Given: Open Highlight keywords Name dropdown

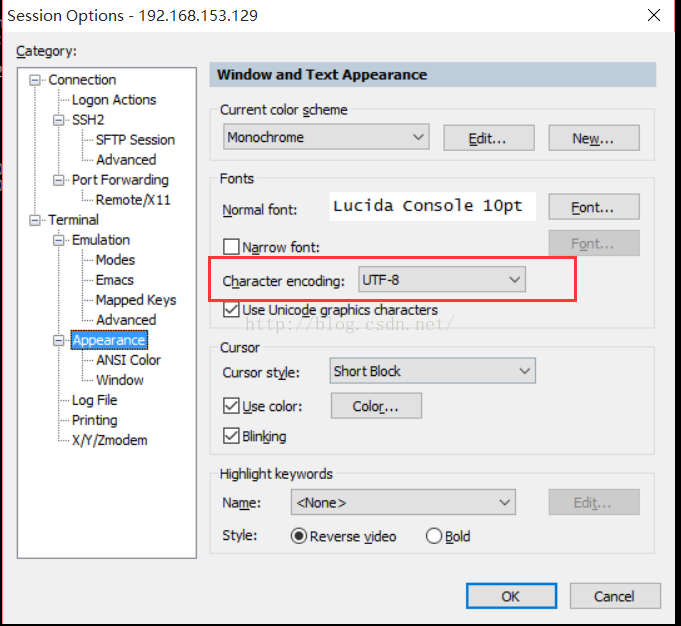Looking at the screenshot, I should coord(403,502).
